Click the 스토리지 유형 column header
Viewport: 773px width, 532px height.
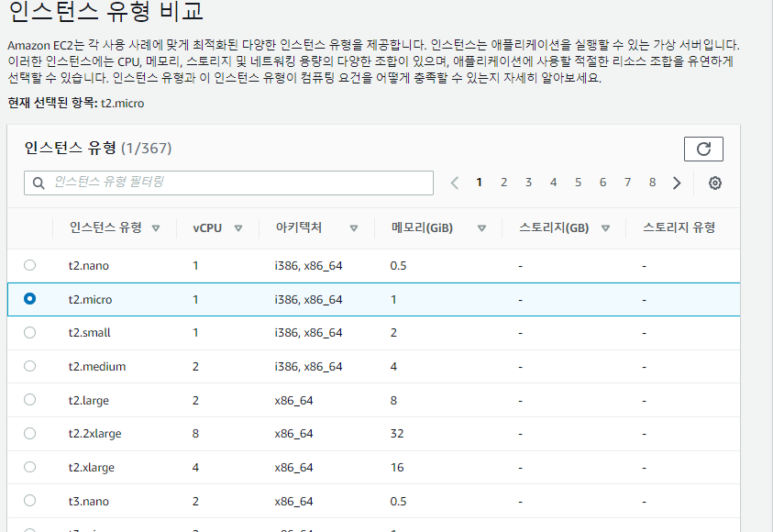coord(679,227)
